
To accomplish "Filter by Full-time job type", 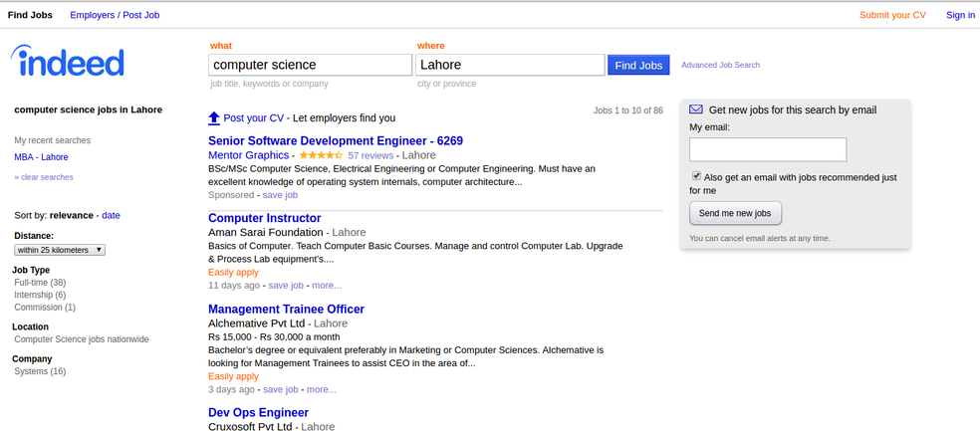I will 39,283.
